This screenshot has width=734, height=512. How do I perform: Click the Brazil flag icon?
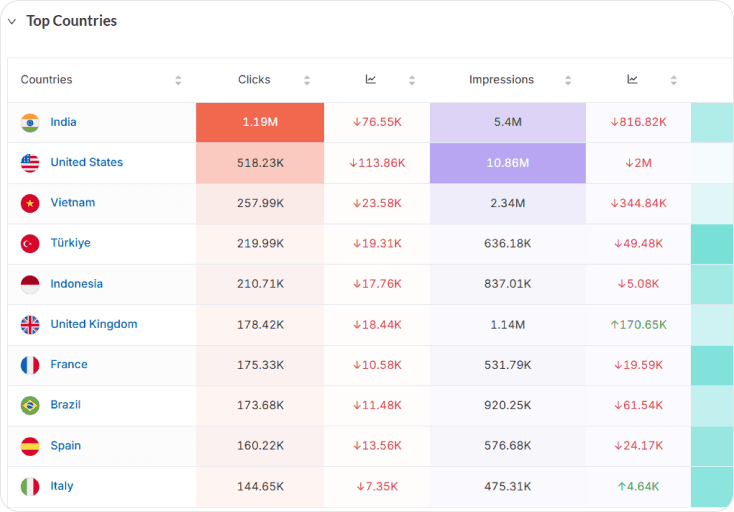click(x=30, y=405)
